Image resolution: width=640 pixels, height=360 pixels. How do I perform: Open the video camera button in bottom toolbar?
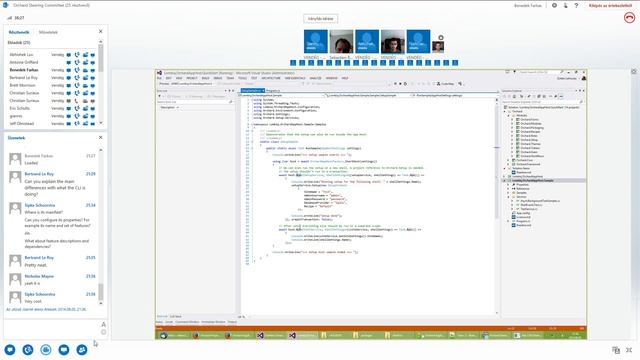click(46, 350)
